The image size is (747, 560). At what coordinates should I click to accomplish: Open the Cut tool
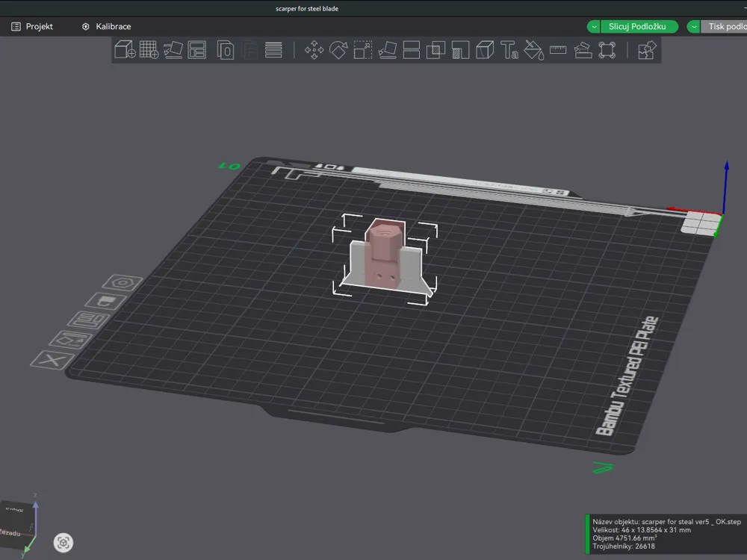(411, 50)
